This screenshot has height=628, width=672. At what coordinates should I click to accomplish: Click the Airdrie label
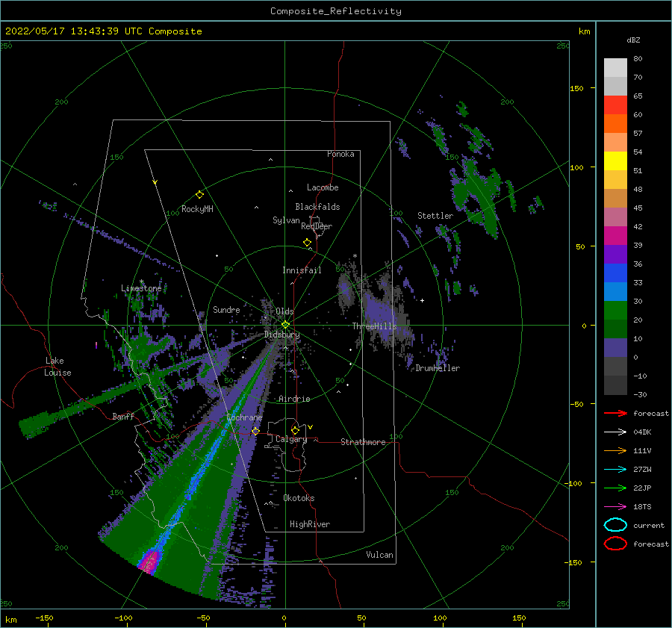[294, 399]
